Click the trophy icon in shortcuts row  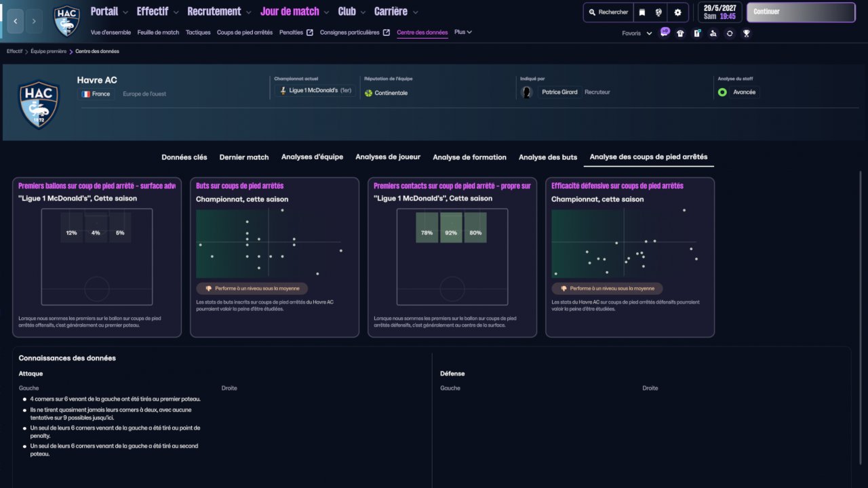(x=746, y=33)
